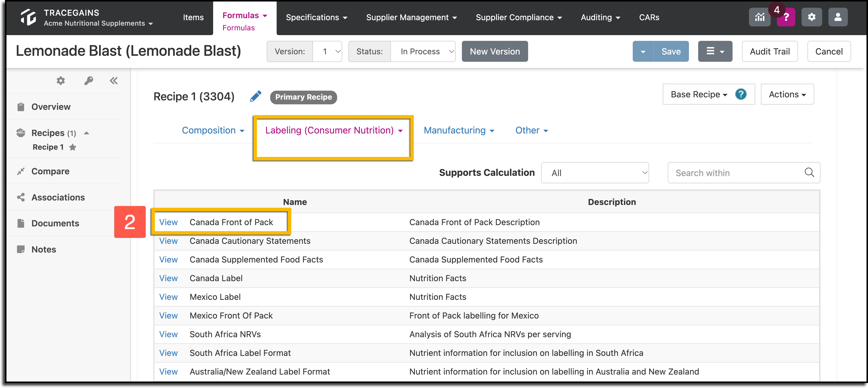The image size is (868, 388).
Task: Open the Supplier Compliance menu
Action: (519, 17)
